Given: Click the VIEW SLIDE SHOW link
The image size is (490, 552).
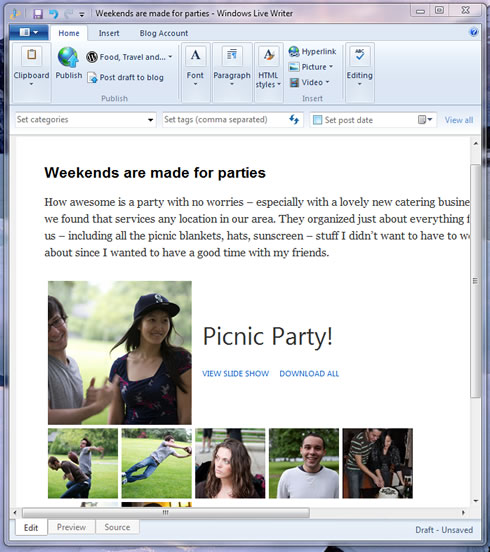Looking at the screenshot, I should pyautogui.click(x=235, y=374).
